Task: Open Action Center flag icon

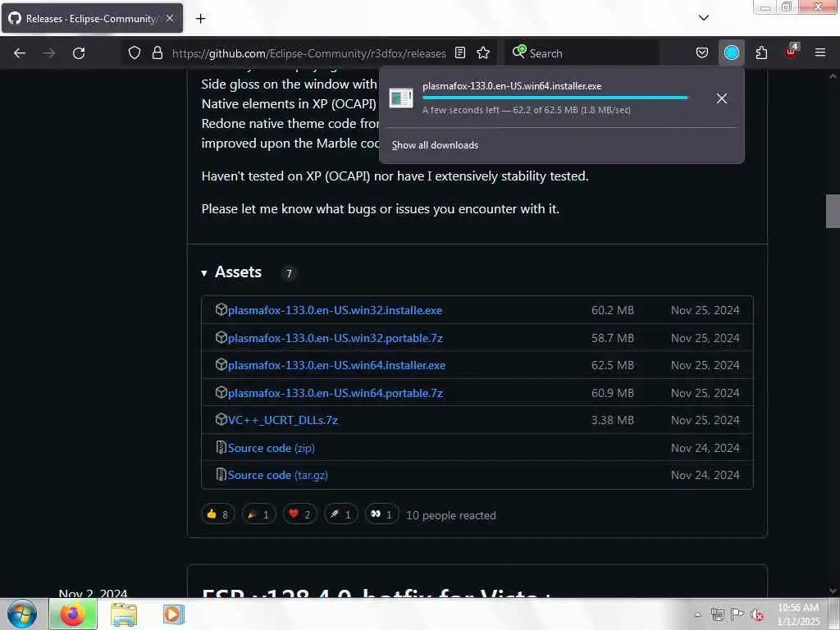Action: pyautogui.click(x=737, y=614)
